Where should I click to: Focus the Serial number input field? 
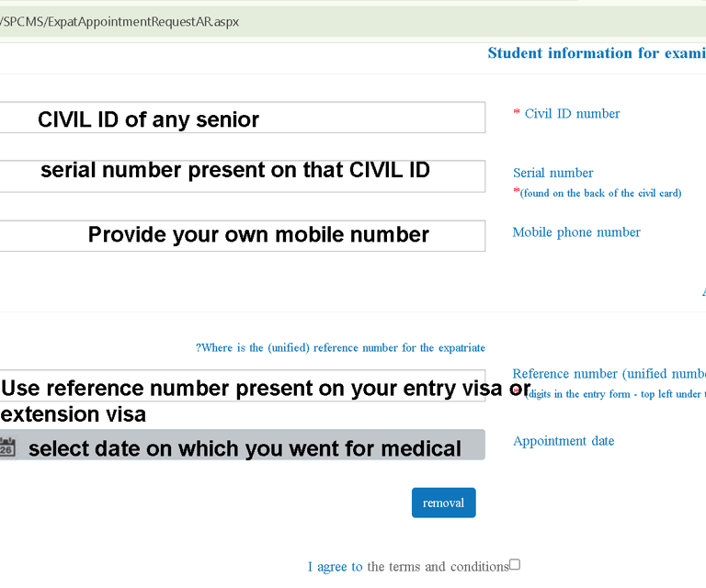tap(242, 176)
